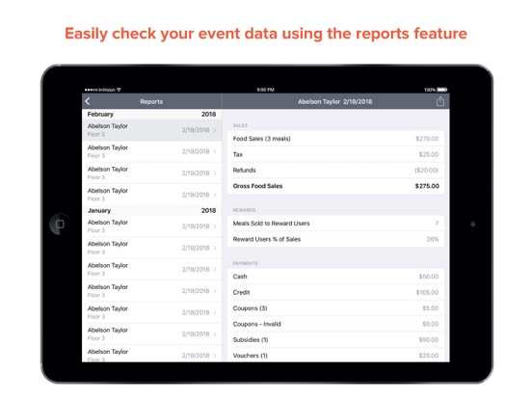The image size is (532, 399).
Task: Open the highlighted Abelson Taylor report row
Action: pos(152,130)
